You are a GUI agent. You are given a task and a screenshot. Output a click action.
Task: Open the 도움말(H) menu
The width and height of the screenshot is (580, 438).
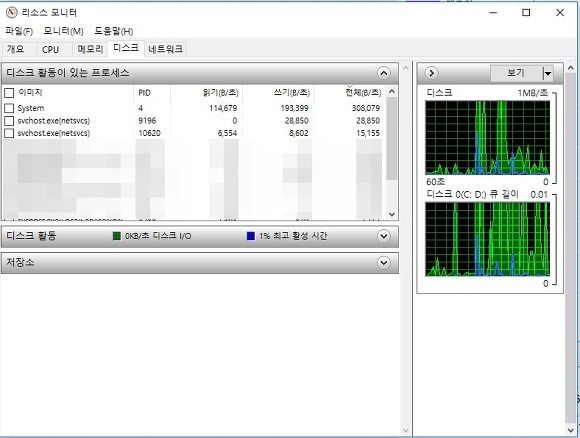pyautogui.click(x=114, y=31)
